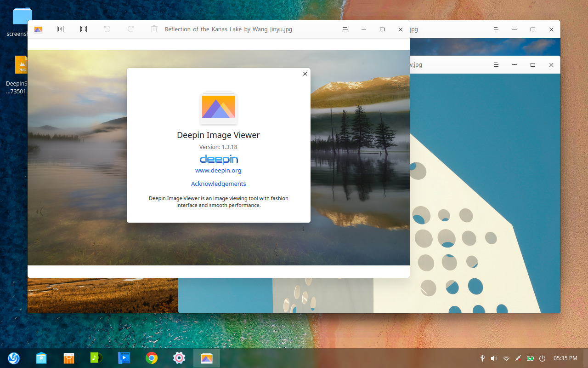This screenshot has width=588, height=368.
Task: Open Deepin Movie from the dock
Action: coord(124,358)
